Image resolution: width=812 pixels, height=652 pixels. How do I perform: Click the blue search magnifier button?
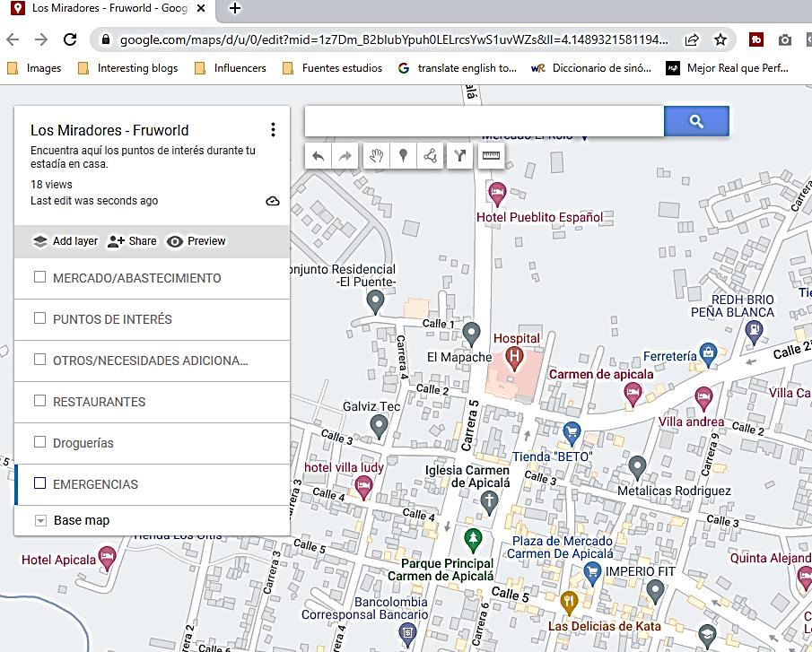[696, 122]
